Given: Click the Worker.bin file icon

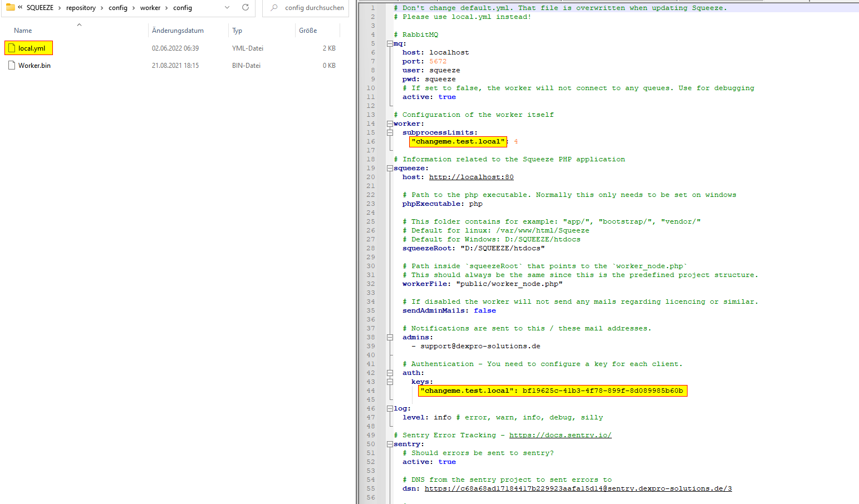Looking at the screenshot, I should tap(12, 66).
